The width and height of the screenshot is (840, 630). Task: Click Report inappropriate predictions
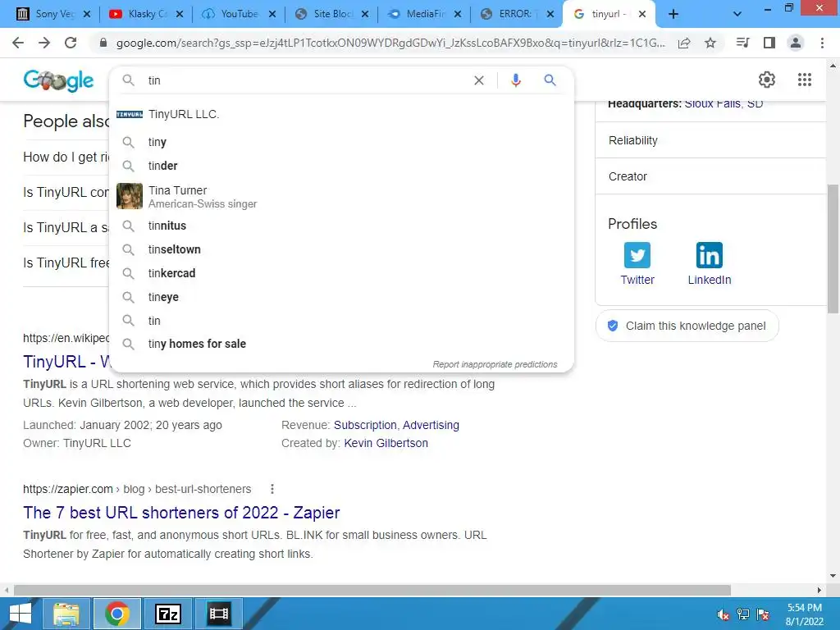495,364
